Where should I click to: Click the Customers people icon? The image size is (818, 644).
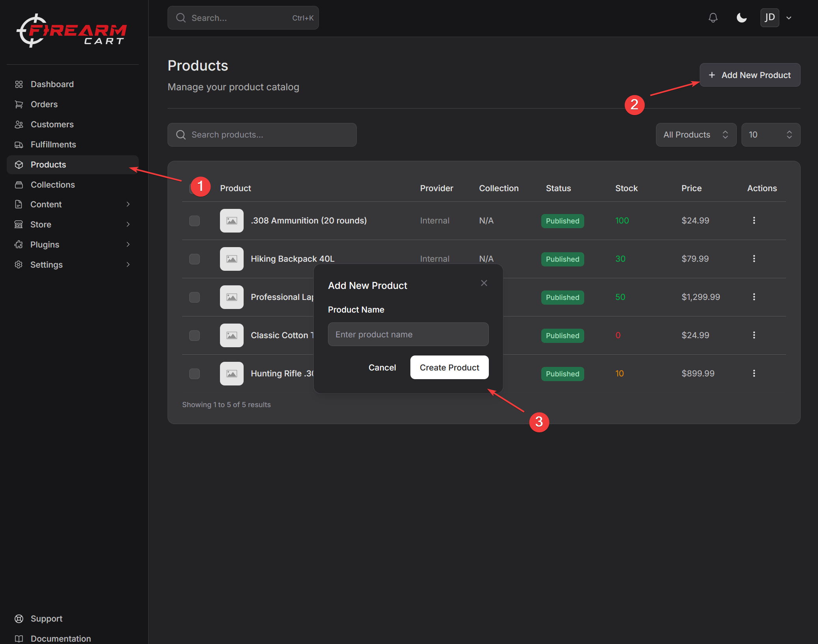coord(19,125)
